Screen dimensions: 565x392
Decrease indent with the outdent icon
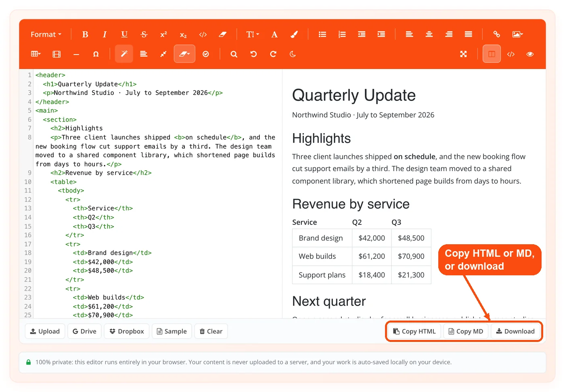pyautogui.click(x=362, y=34)
